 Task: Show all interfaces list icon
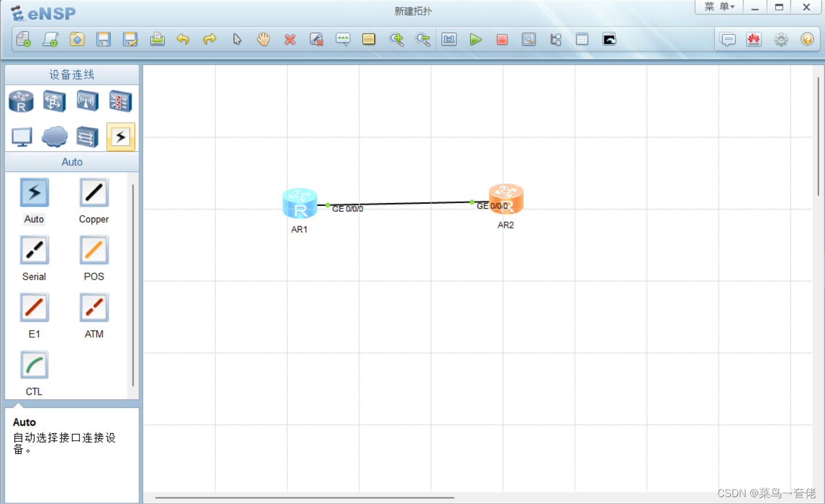tap(556, 39)
